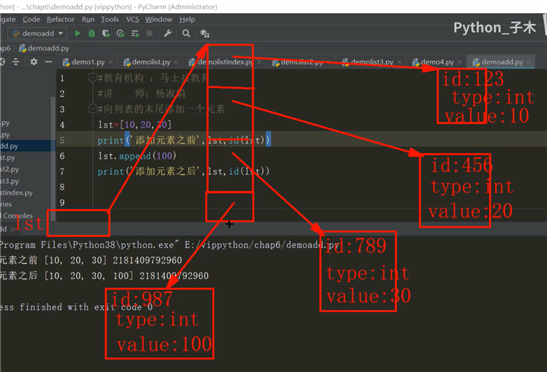This screenshot has height=372, width=547.
Task: Click console output line containing 100]
Action: 104,276
